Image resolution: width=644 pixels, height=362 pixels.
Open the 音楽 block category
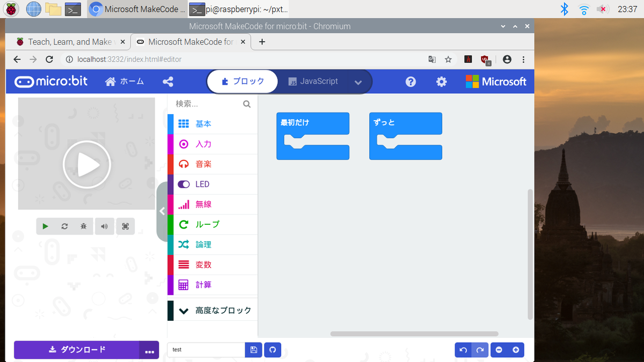(x=213, y=164)
